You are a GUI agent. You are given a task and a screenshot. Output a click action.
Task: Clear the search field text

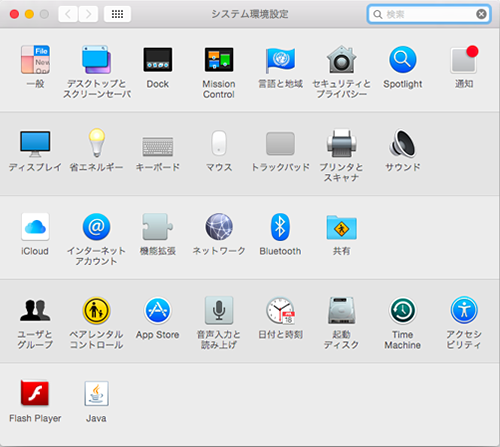[481, 14]
